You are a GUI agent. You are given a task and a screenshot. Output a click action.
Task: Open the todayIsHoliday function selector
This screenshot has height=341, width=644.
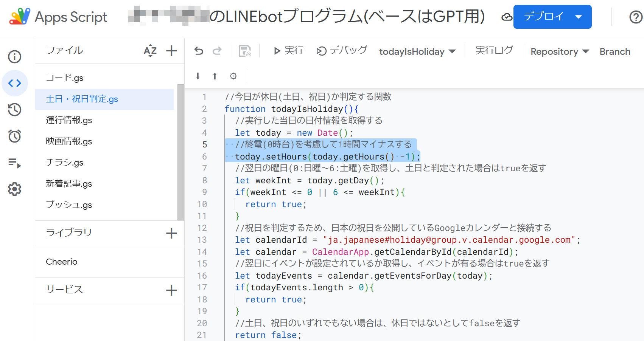tap(417, 51)
